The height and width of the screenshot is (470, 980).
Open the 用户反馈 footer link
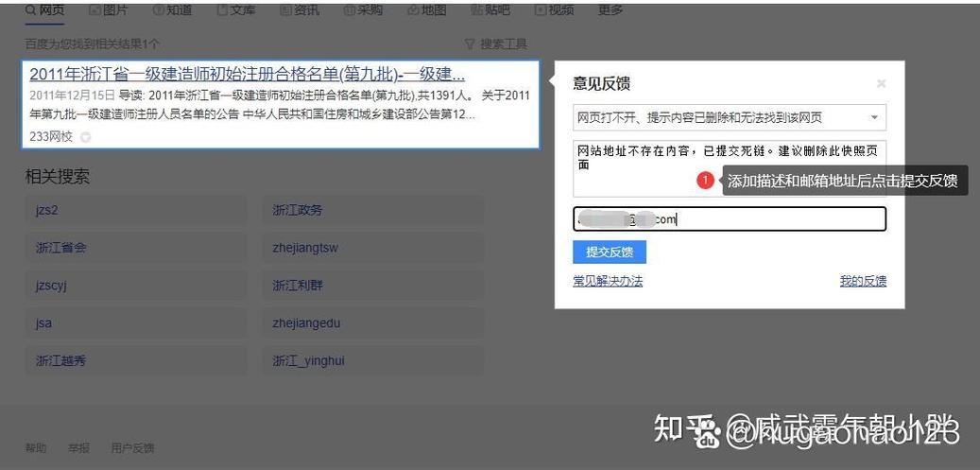[x=132, y=448]
